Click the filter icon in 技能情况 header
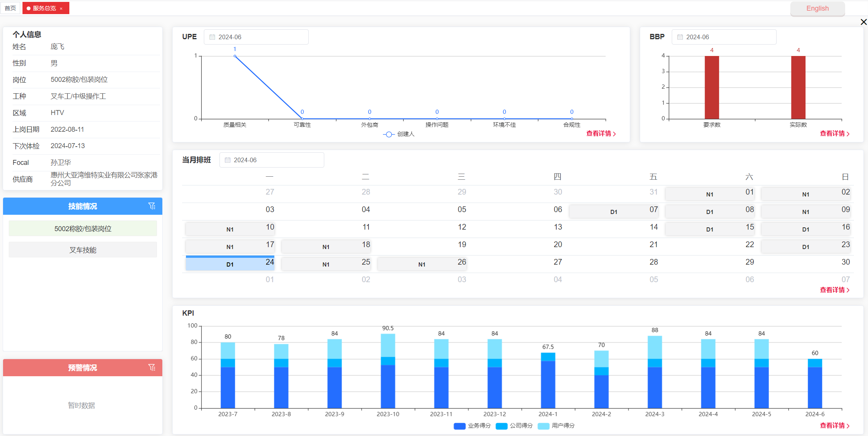 tap(152, 206)
